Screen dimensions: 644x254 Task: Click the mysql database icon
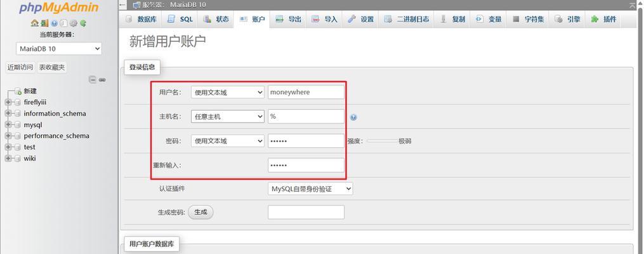click(18, 125)
